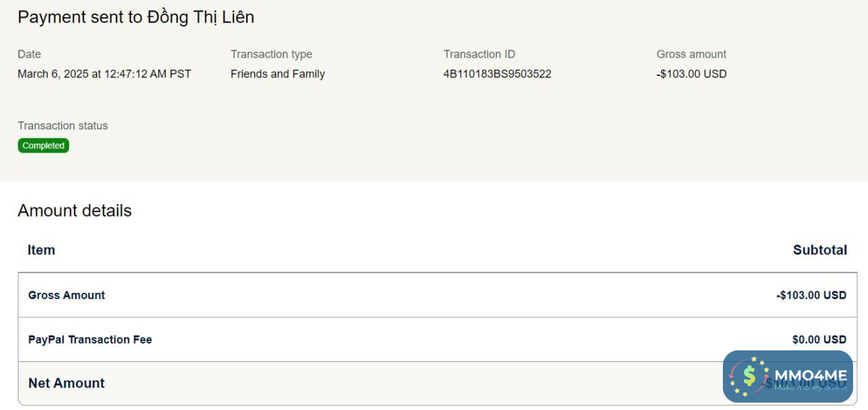Click the Subtotal column header
This screenshot has height=410, width=868.
coord(820,250)
